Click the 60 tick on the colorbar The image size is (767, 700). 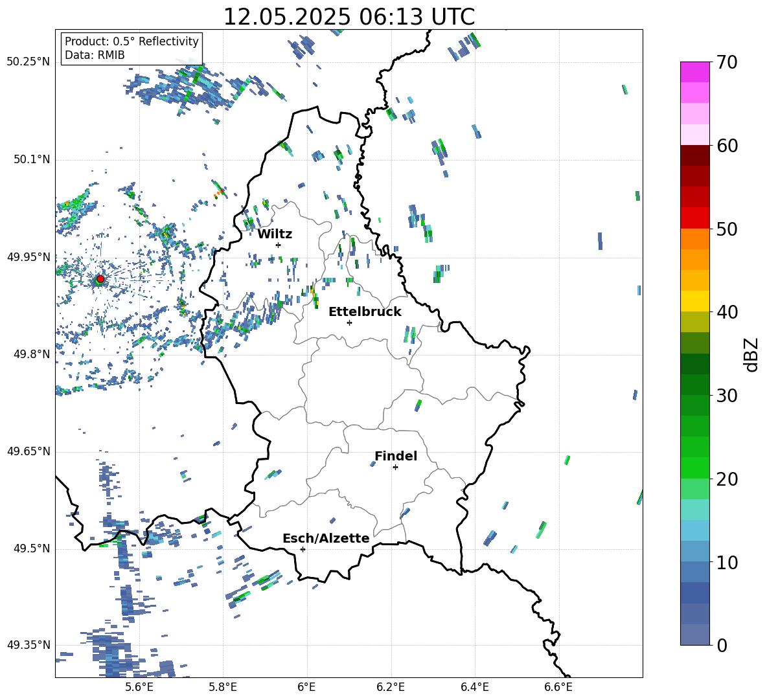tap(727, 146)
